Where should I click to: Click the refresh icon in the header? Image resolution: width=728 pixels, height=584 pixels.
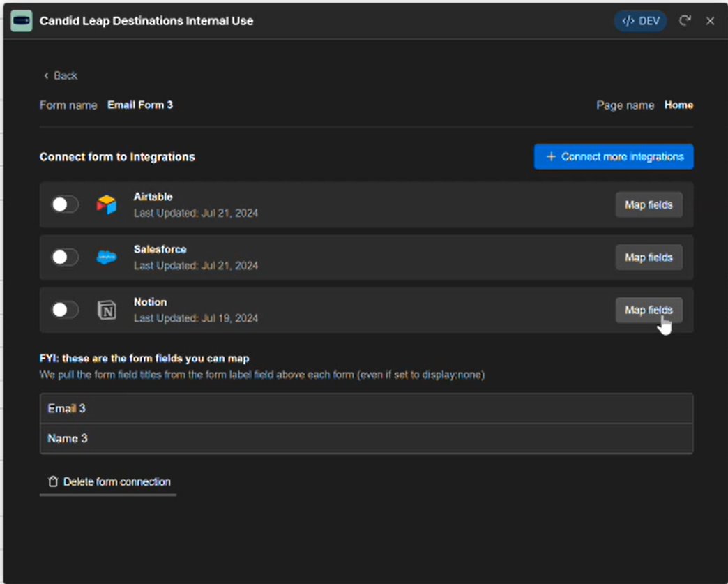pyautogui.click(x=685, y=21)
